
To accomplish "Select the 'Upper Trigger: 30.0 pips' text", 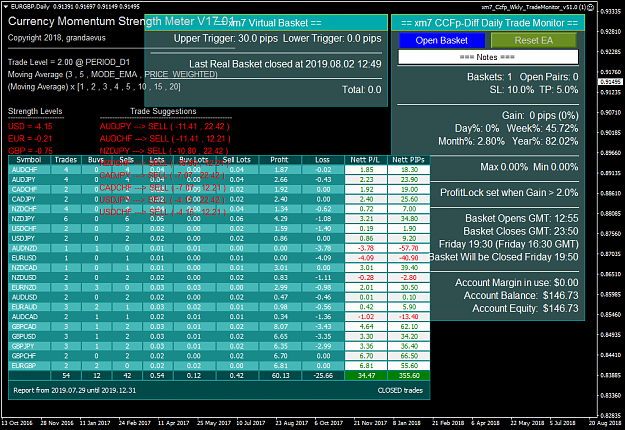I will [x=226, y=39].
